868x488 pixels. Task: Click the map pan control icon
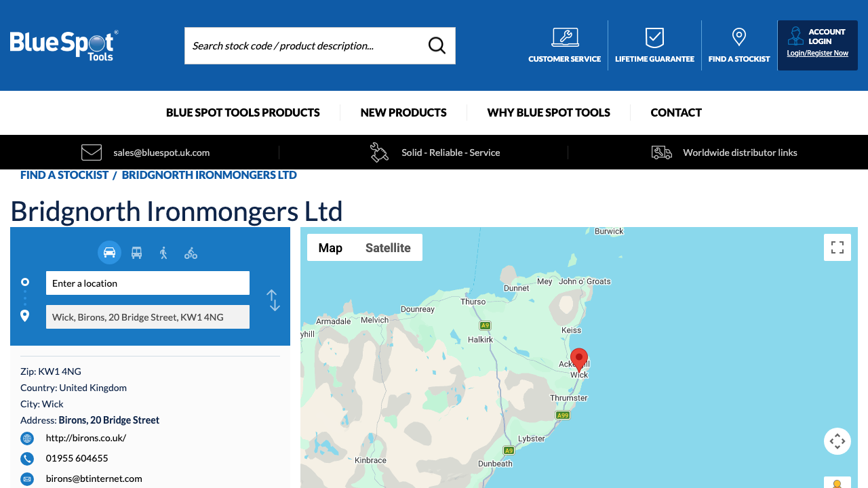pos(837,441)
